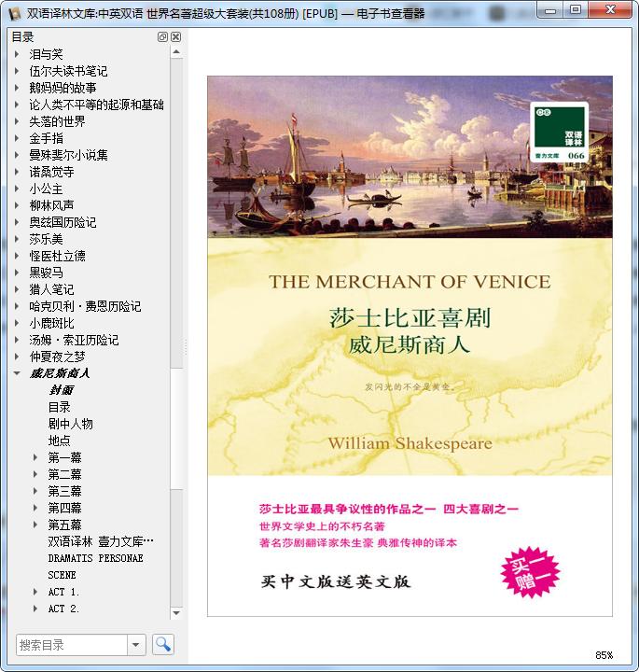The height and width of the screenshot is (672, 639).
Task: Expand the 第四幕 chapter
Action: click(x=35, y=508)
